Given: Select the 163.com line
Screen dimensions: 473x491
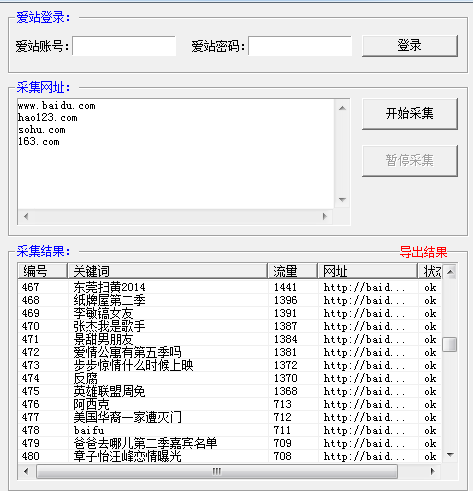Looking at the screenshot, I should [x=39, y=142].
